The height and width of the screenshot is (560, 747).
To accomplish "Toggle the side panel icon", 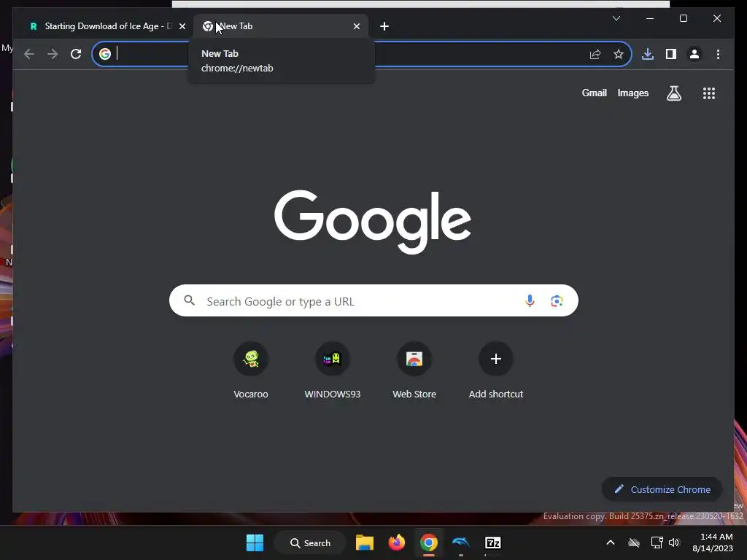I will (671, 54).
